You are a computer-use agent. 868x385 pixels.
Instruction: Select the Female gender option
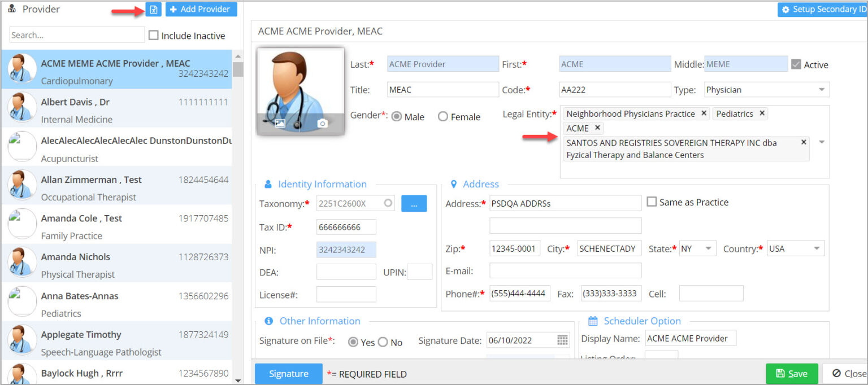click(x=443, y=116)
